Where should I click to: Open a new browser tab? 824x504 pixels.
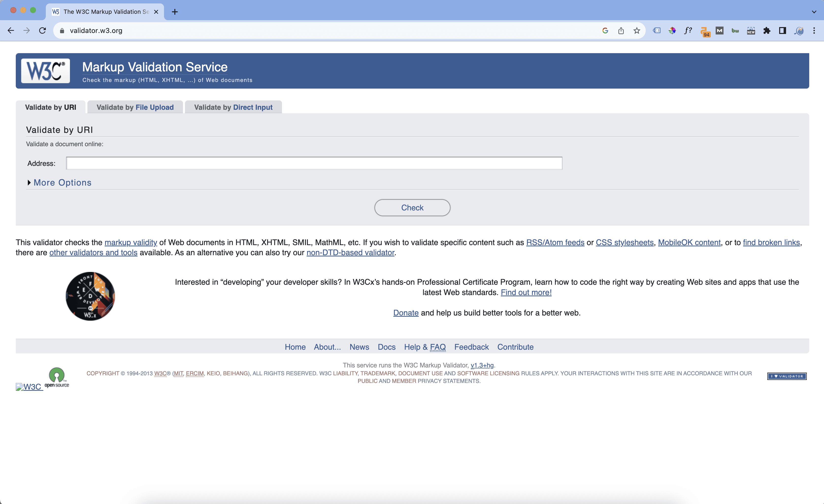(x=175, y=12)
